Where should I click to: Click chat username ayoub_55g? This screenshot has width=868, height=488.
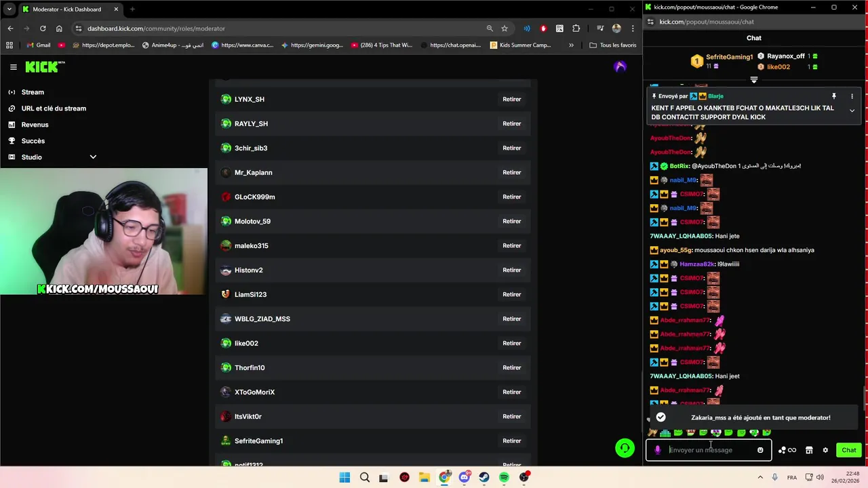(675, 250)
